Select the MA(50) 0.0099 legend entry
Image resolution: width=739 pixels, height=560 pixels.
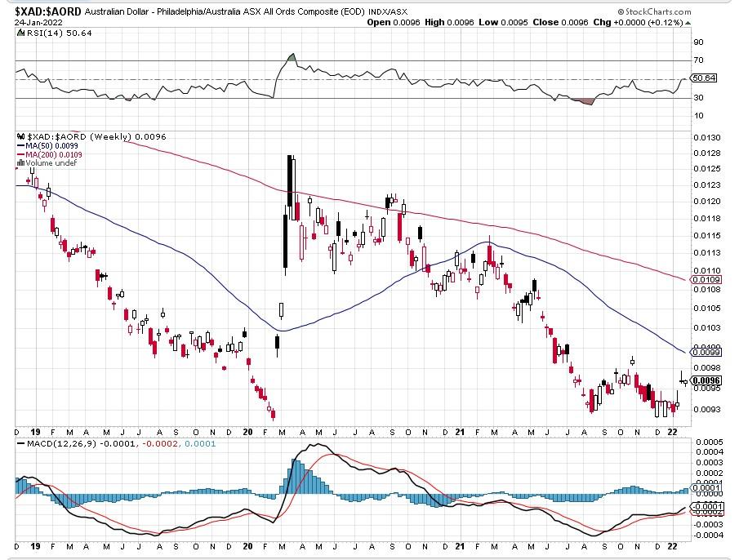47,146
